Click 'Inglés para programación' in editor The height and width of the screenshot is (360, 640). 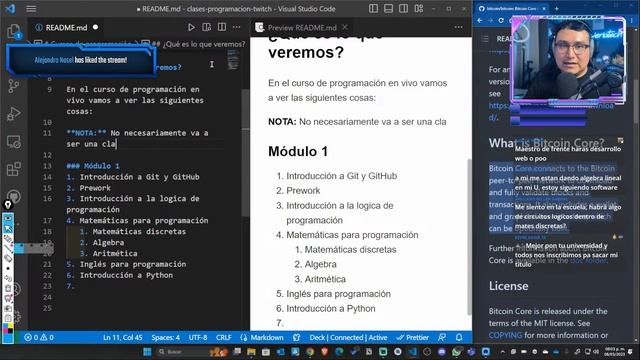coord(133,264)
